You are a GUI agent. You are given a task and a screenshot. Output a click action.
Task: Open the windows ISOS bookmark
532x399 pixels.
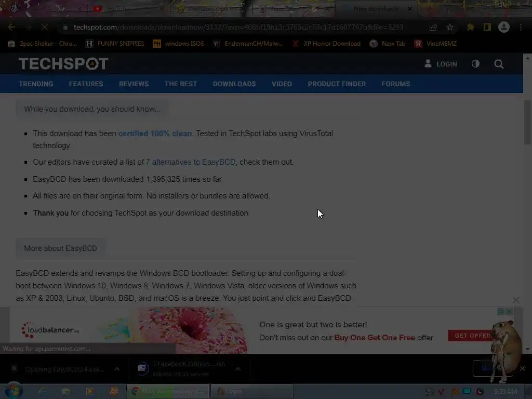tap(179, 44)
